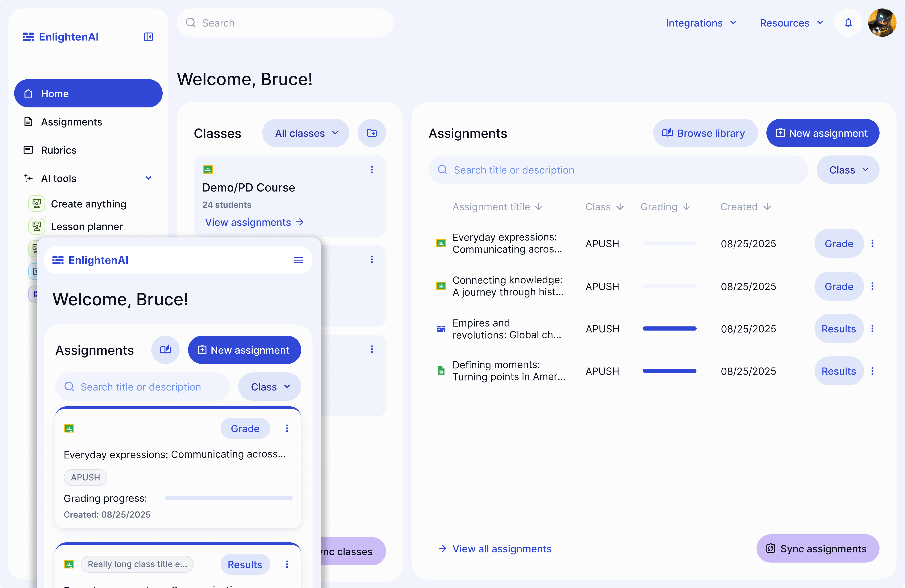Click the Browse library button
905x588 pixels.
tap(705, 133)
